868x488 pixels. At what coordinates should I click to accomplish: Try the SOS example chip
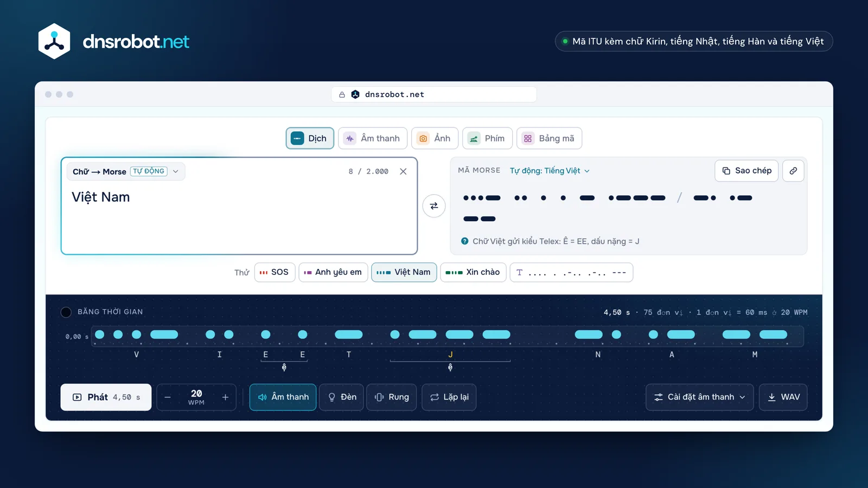(x=275, y=272)
